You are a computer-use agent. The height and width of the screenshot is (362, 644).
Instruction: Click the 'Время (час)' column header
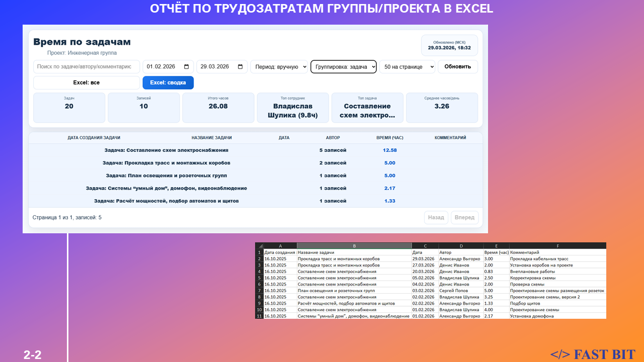(x=389, y=138)
